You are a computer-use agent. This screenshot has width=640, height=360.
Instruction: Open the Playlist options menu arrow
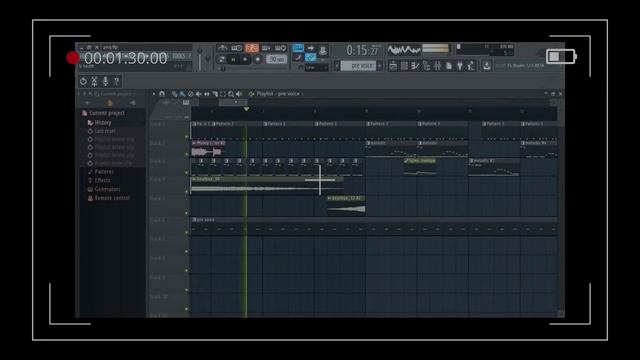pyautogui.click(x=154, y=94)
